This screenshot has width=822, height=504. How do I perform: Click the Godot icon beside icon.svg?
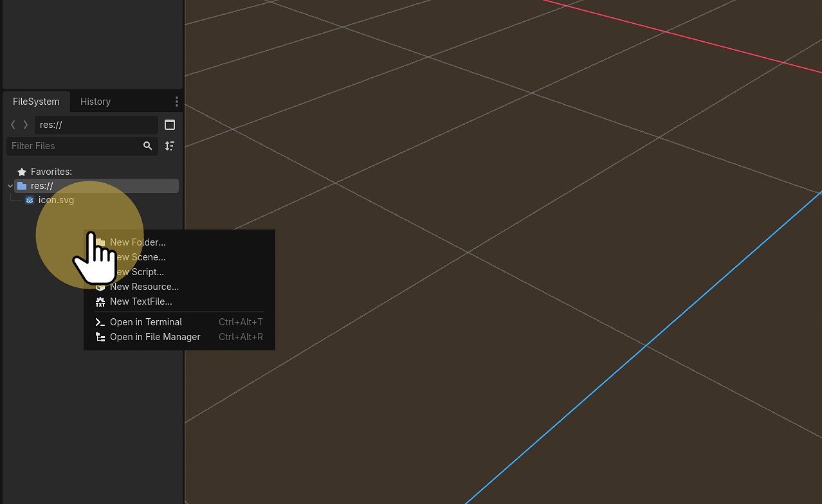30,200
